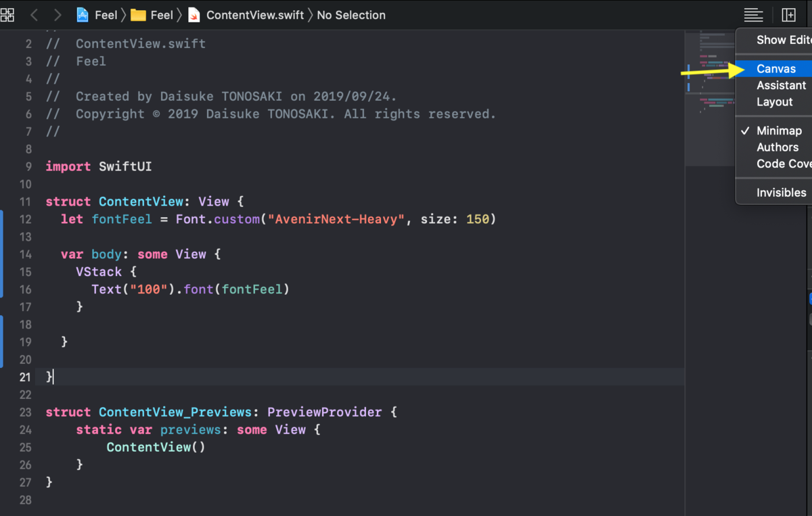Click "var body: some View" line
This screenshot has width=812, height=516.
click(141, 254)
